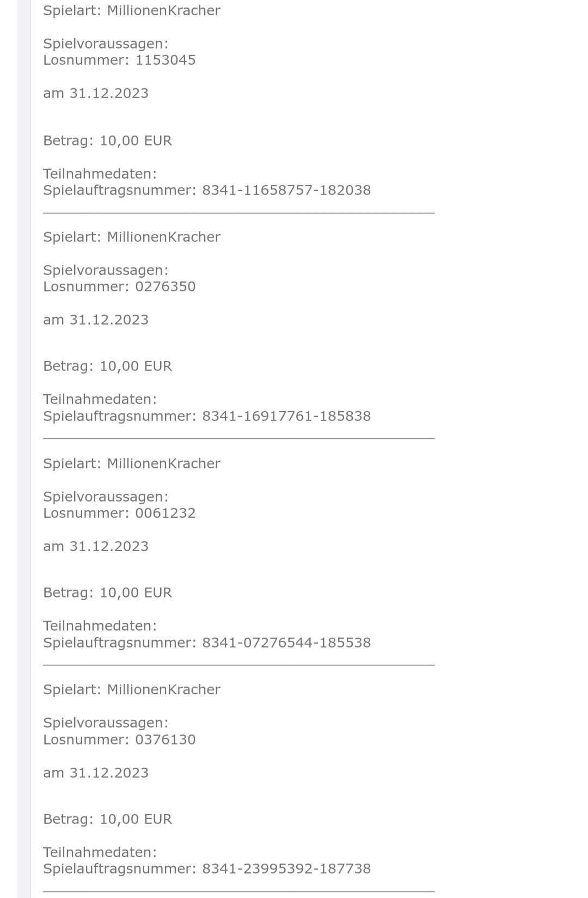Select Losnummer 0376130 text

[x=119, y=740]
